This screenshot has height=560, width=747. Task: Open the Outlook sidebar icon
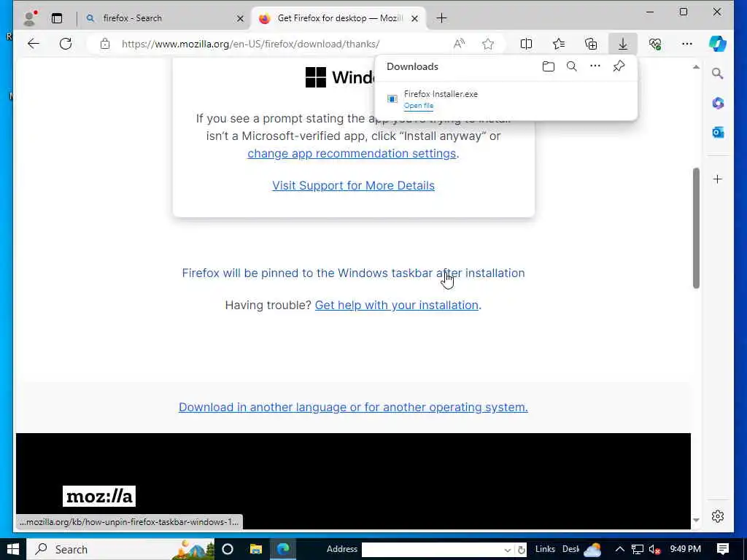point(718,132)
